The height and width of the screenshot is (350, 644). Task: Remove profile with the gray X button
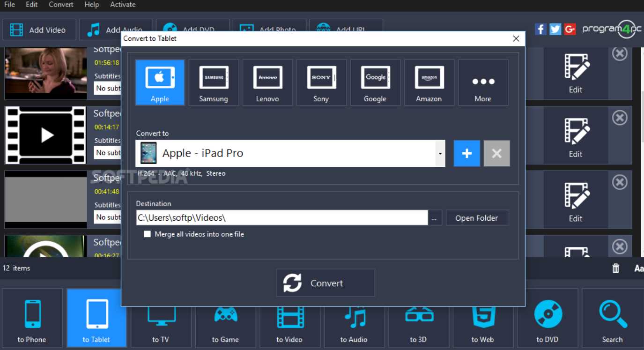click(x=497, y=153)
